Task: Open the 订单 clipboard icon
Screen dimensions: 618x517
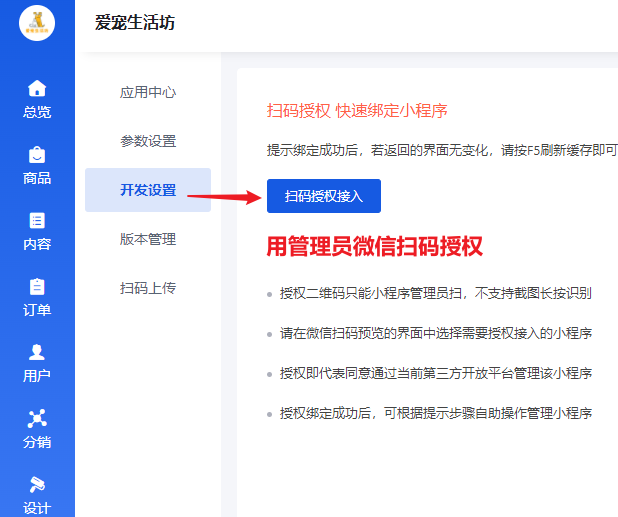Action: pyautogui.click(x=37, y=286)
